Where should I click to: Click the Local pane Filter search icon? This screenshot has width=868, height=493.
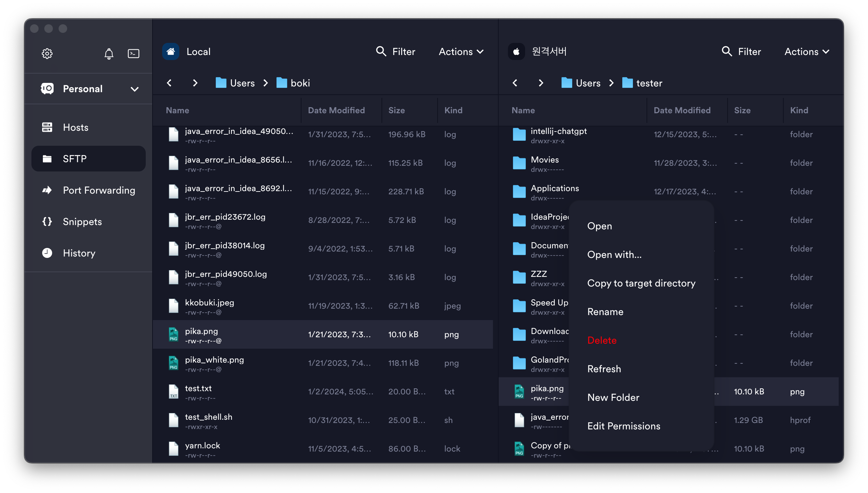381,51
